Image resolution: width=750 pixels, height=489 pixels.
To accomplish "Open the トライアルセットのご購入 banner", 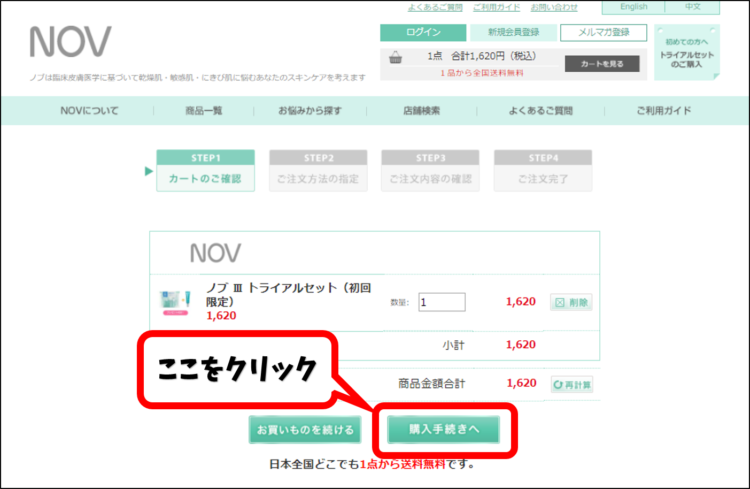I will (x=687, y=53).
